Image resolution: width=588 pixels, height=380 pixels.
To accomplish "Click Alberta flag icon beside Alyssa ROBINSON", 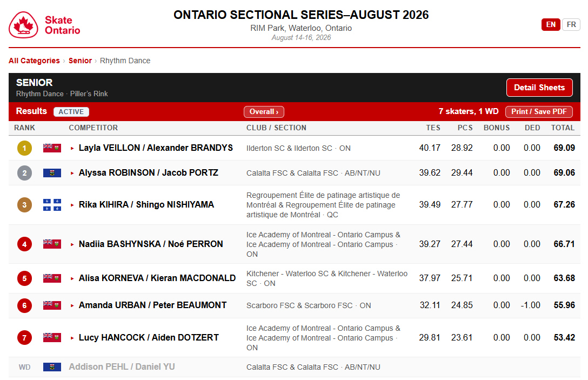I will (52, 173).
